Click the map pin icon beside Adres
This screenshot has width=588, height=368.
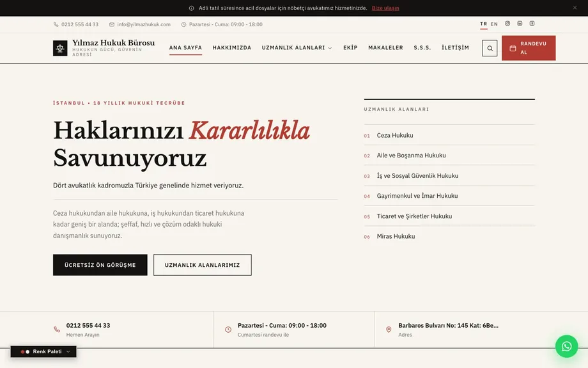(x=389, y=330)
